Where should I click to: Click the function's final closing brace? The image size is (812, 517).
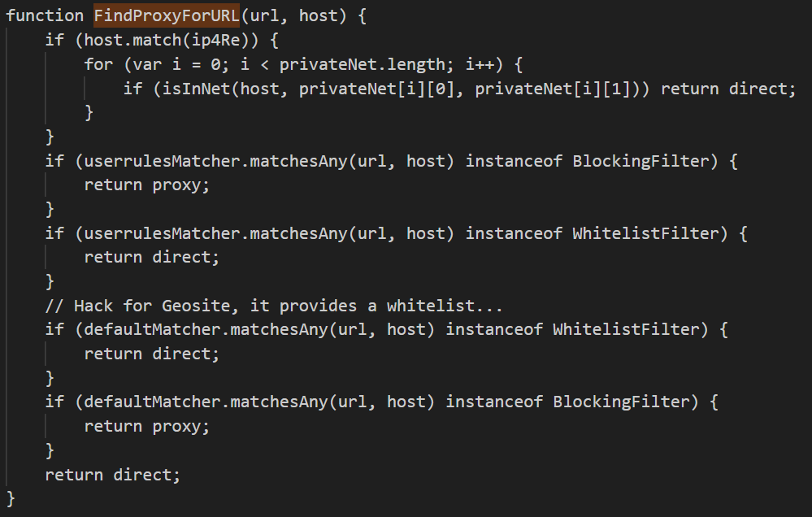(11, 497)
